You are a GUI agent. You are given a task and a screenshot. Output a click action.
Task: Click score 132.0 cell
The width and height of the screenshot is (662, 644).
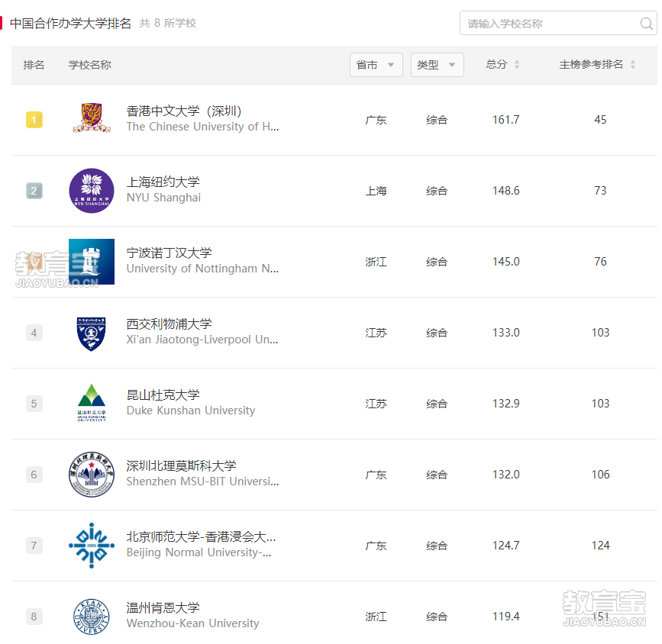[505, 475]
